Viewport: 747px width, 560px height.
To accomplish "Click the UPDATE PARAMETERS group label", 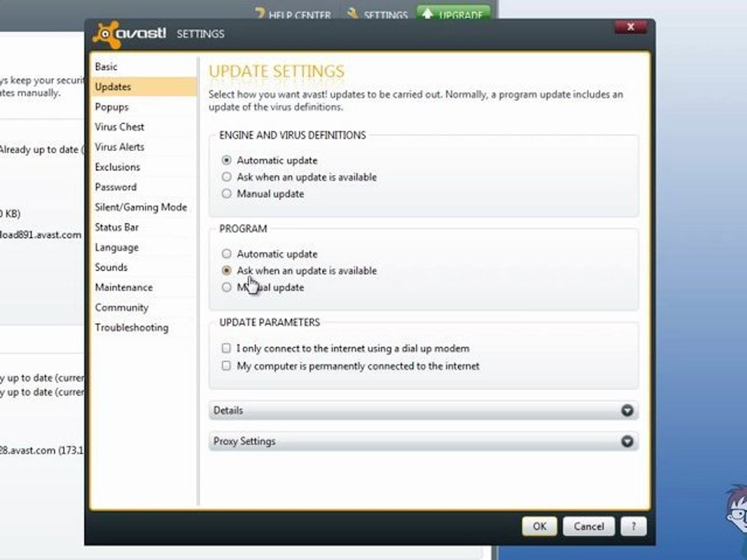I will click(270, 323).
